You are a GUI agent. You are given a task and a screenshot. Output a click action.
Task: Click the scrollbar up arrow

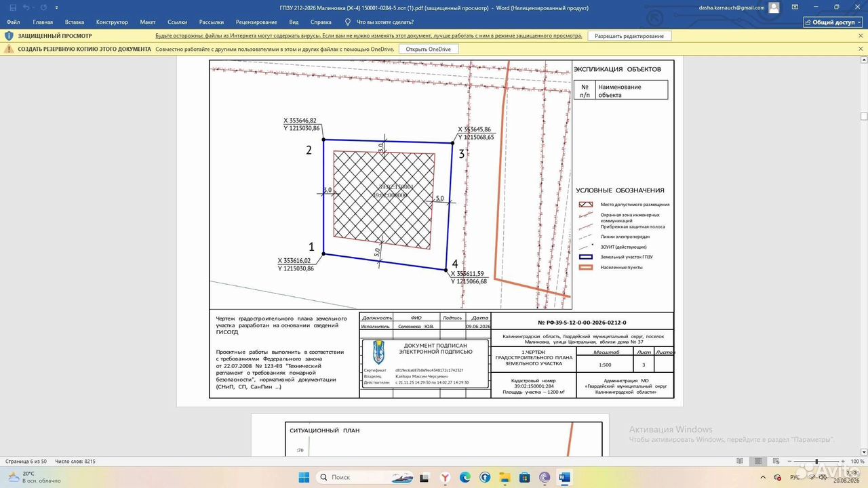coord(864,60)
